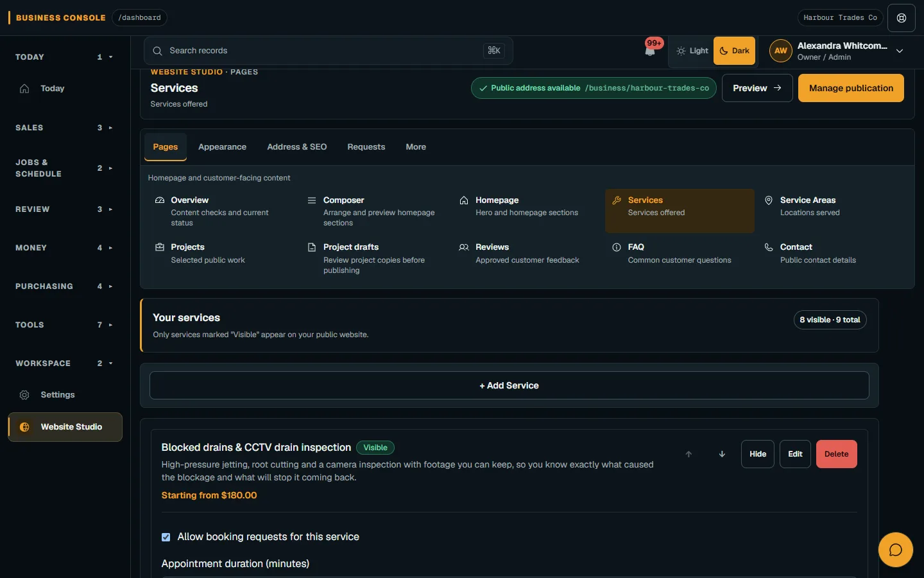Click the Search records field
This screenshot has height=578, width=924.
[x=329, y=51]
